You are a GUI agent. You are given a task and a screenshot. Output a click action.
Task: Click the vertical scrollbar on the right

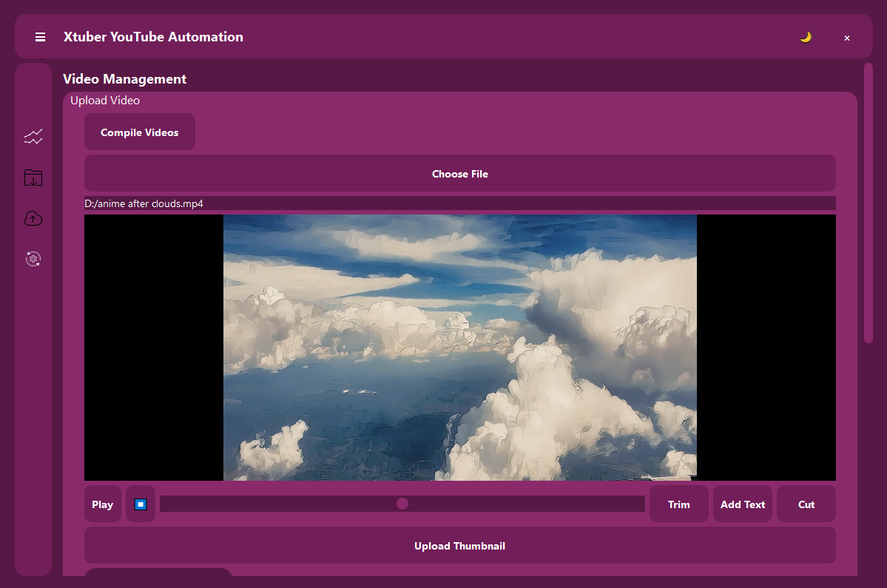click(869, 203)
